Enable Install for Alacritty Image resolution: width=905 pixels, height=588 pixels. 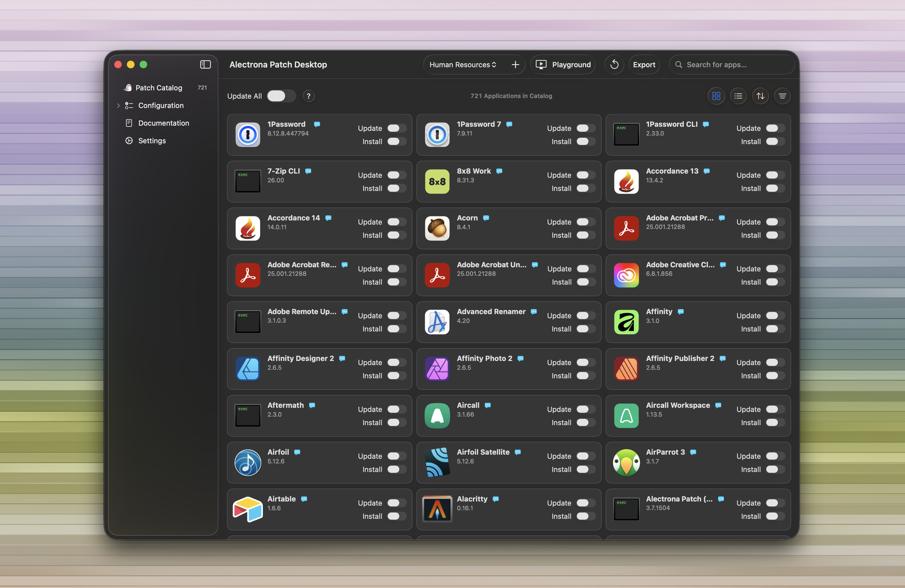tap(586, 516)
